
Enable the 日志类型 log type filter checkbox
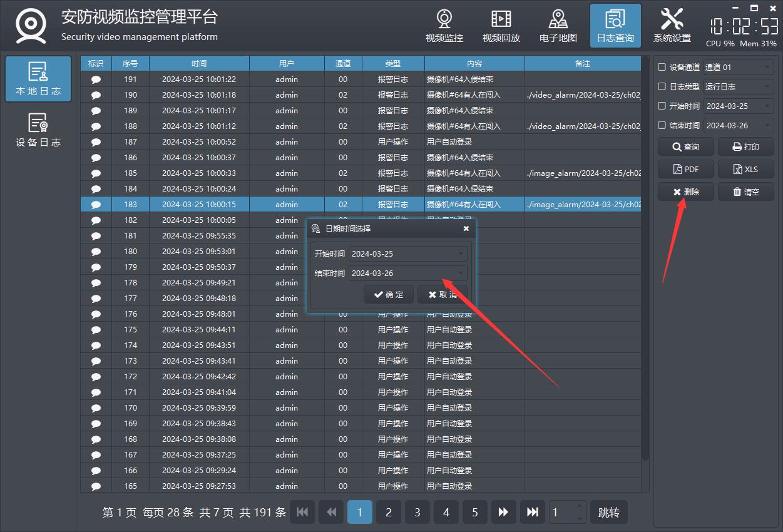tap(662, 86)
